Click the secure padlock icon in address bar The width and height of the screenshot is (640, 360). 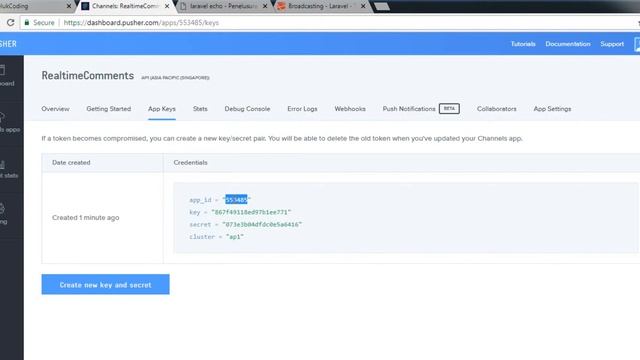pos(27,23)
